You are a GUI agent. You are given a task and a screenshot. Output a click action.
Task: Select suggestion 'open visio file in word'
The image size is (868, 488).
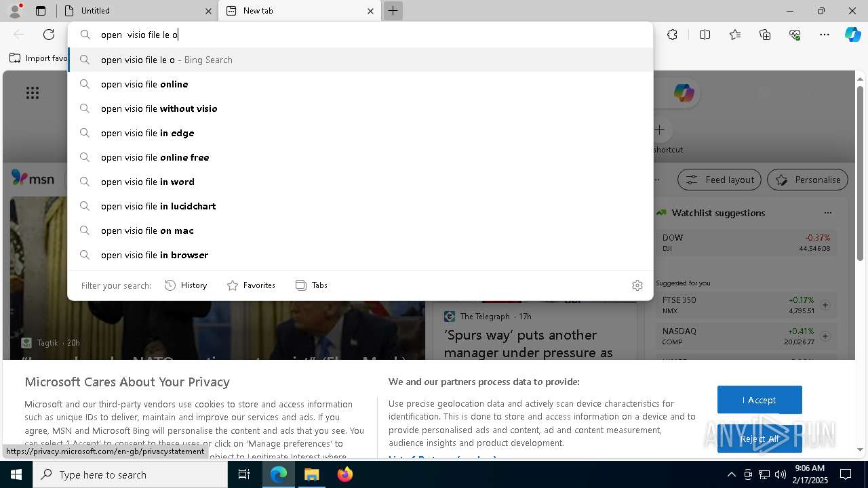(x=360, y=182)
